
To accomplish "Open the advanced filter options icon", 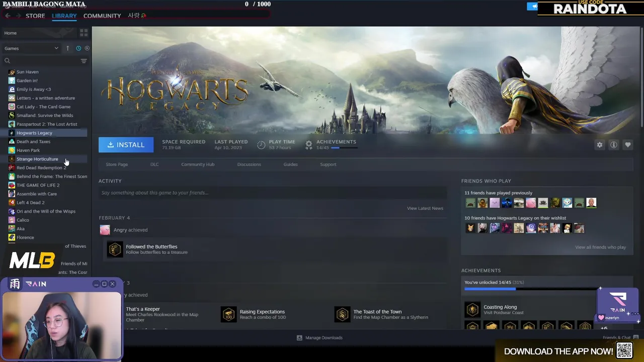I will click(84, 61).
